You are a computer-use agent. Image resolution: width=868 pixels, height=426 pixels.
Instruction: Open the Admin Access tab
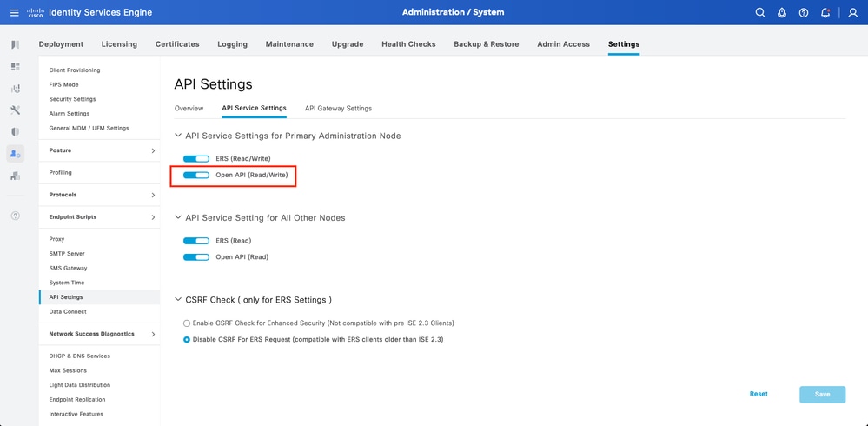pos(564,44)
